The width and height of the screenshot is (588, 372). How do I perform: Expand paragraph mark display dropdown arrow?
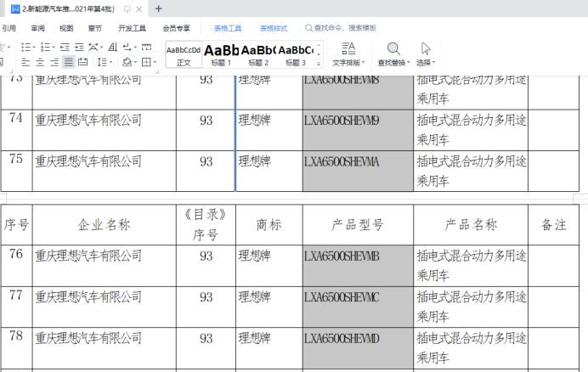point(135,48)
